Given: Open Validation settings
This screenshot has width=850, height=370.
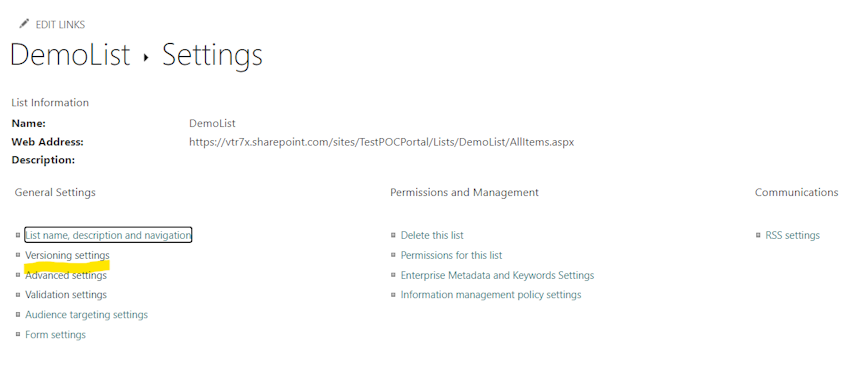Looking at the screenshot, I should click(66, 295).
